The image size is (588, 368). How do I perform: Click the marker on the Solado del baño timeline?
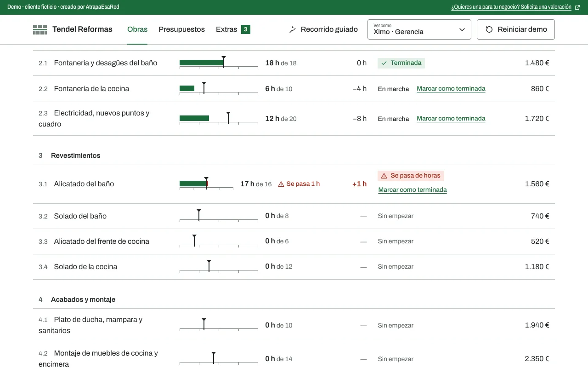199,215
